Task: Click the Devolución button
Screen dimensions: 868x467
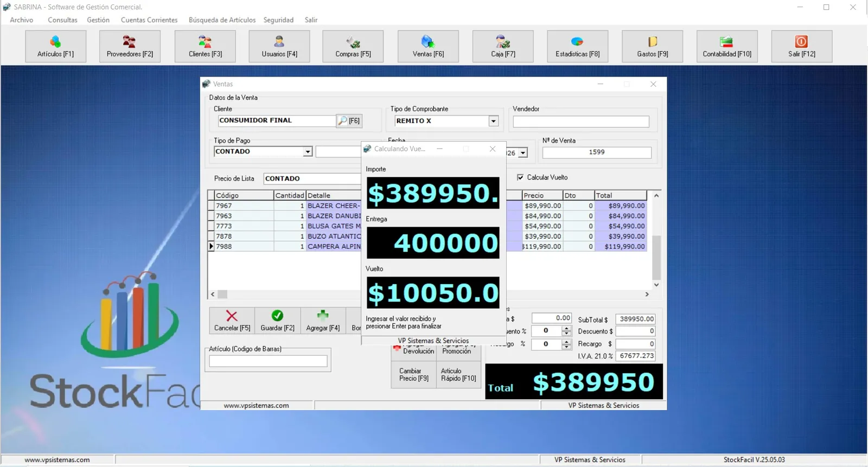Action: [x=414, y=351]
